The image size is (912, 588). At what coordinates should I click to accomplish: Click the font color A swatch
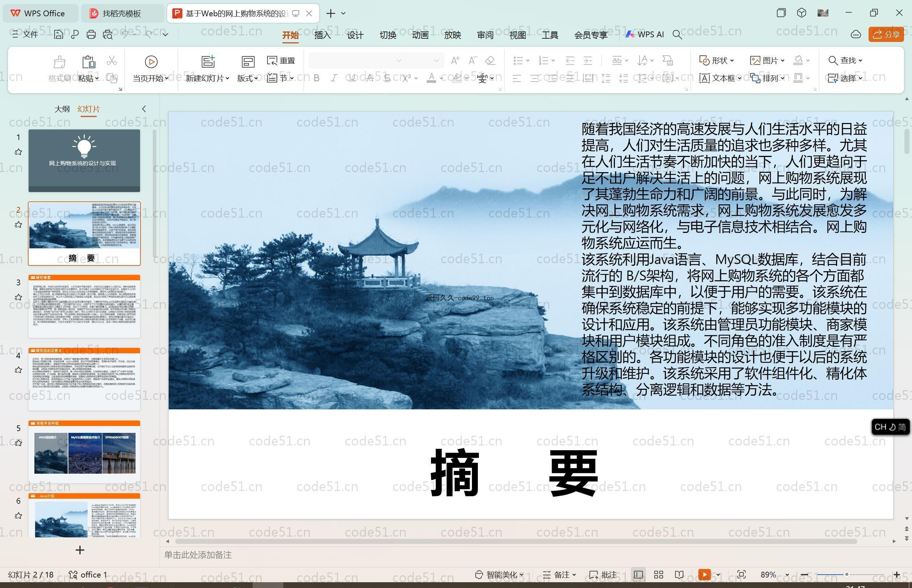point(431,78)
